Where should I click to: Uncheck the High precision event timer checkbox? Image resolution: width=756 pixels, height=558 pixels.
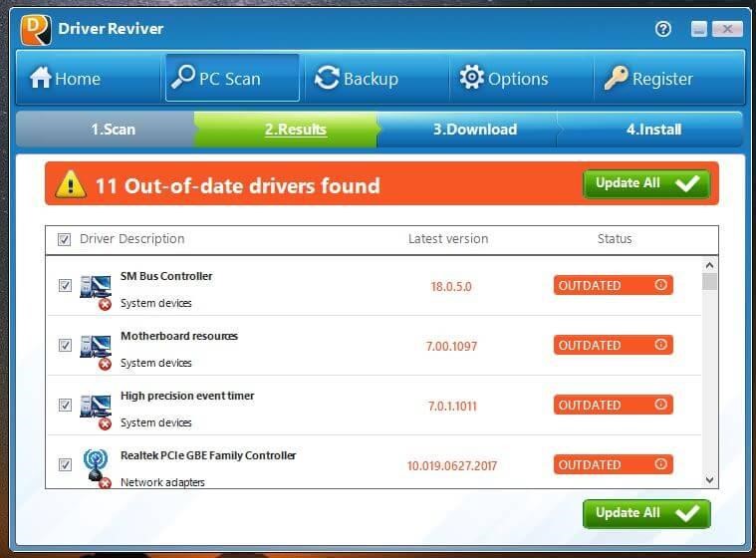(65, 405)
